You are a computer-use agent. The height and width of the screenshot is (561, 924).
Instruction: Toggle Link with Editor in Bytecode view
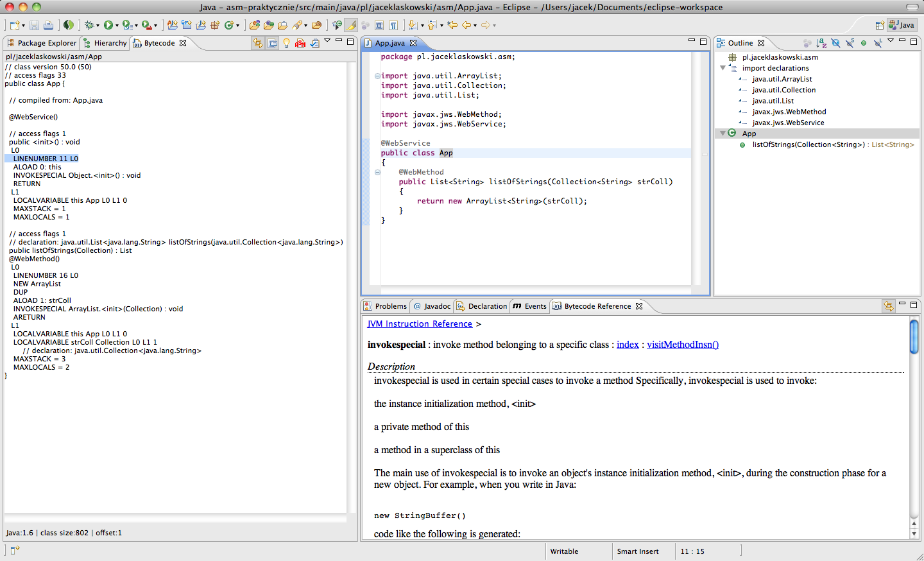click(x=257, y=43)
